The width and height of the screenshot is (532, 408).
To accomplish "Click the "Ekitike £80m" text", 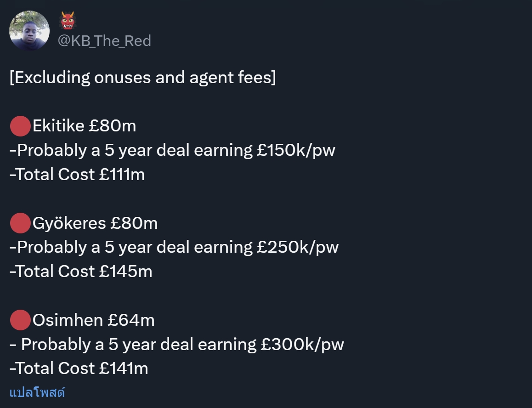I will point(84,126).
